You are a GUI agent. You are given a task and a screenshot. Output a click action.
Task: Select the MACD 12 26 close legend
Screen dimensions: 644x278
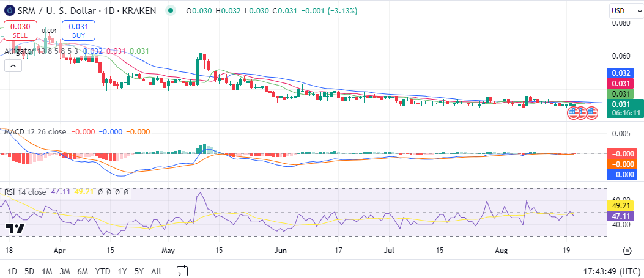35,131
